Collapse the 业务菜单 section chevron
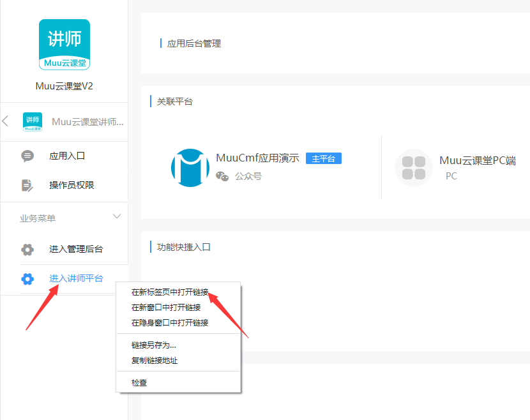Screen dimensions: 530x420 pyautogui.click(x=117, y=216)
